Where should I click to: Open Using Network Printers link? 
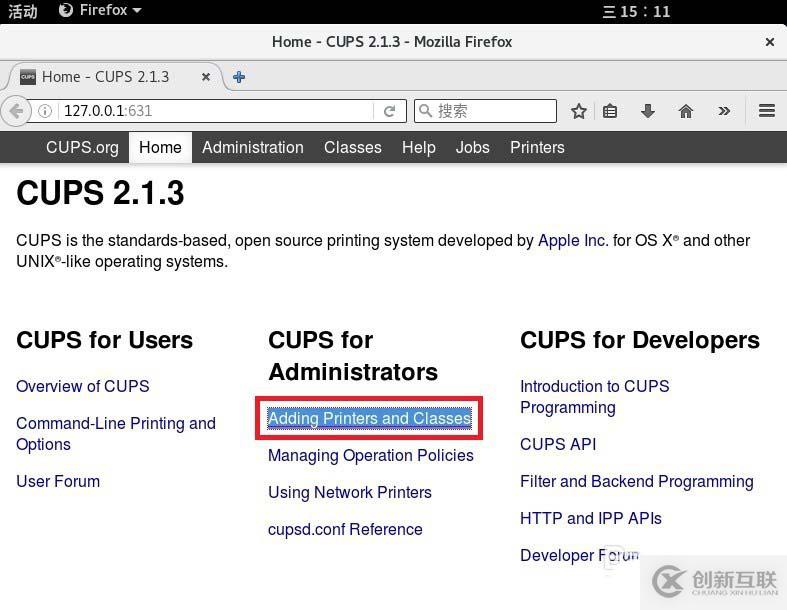point(349,493)
